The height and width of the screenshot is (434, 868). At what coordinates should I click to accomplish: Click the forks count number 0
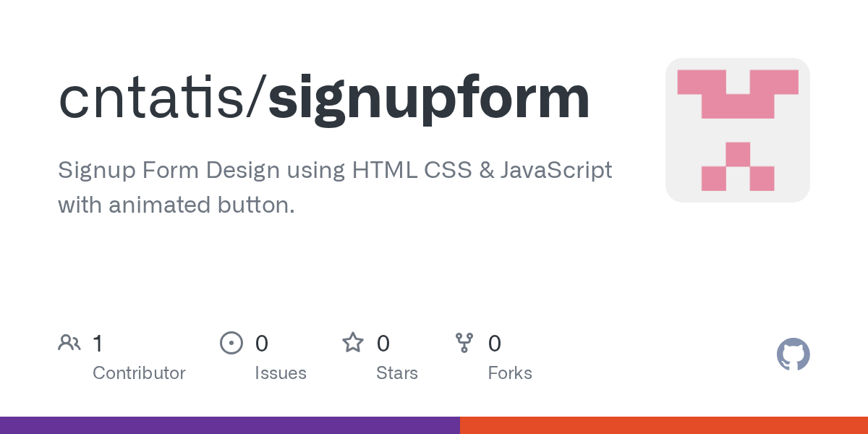click(495, 344)
